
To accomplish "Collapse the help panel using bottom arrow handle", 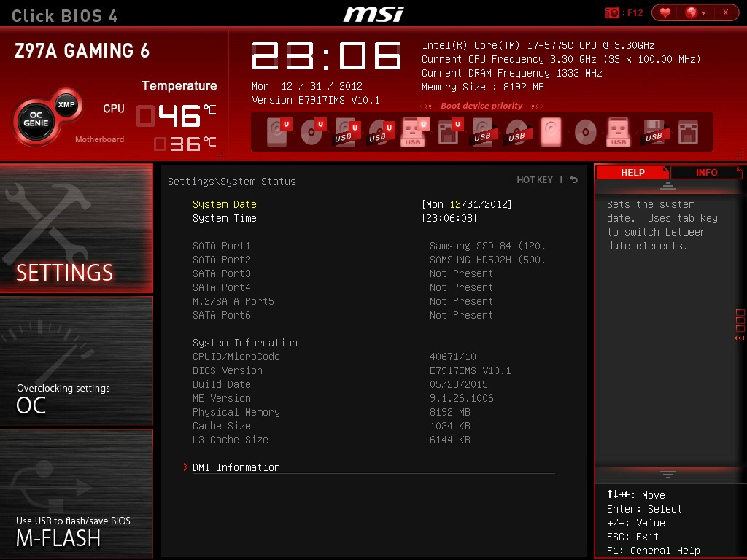I will click(667, 475).
